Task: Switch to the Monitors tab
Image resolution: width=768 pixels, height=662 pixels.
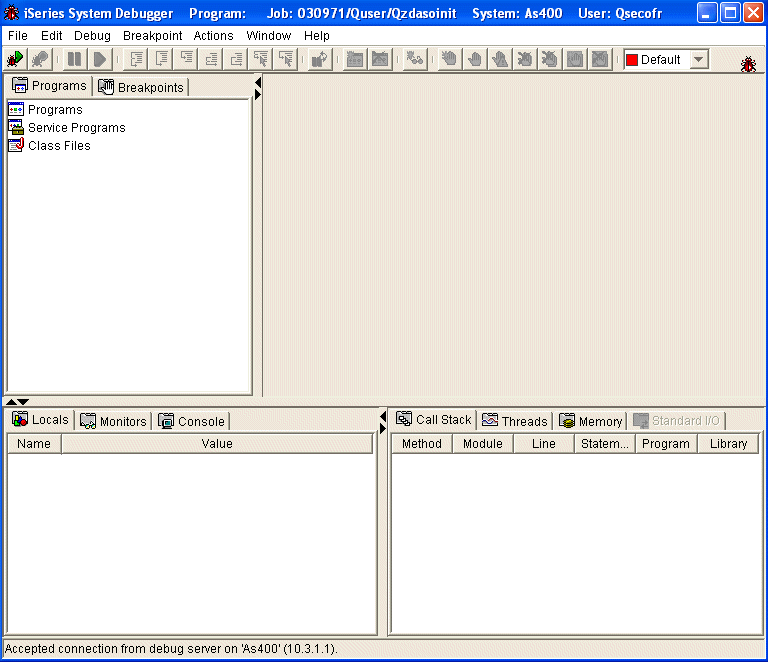Action: coord(113,421)
